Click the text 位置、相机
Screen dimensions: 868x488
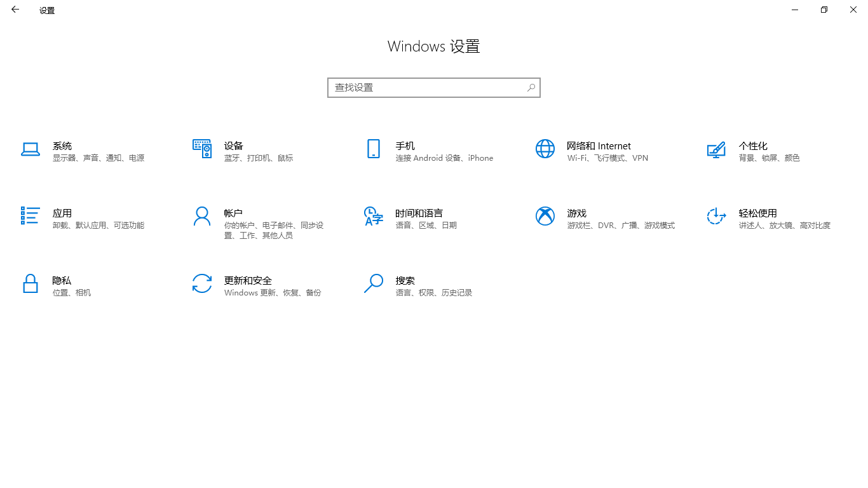[72, 293]
